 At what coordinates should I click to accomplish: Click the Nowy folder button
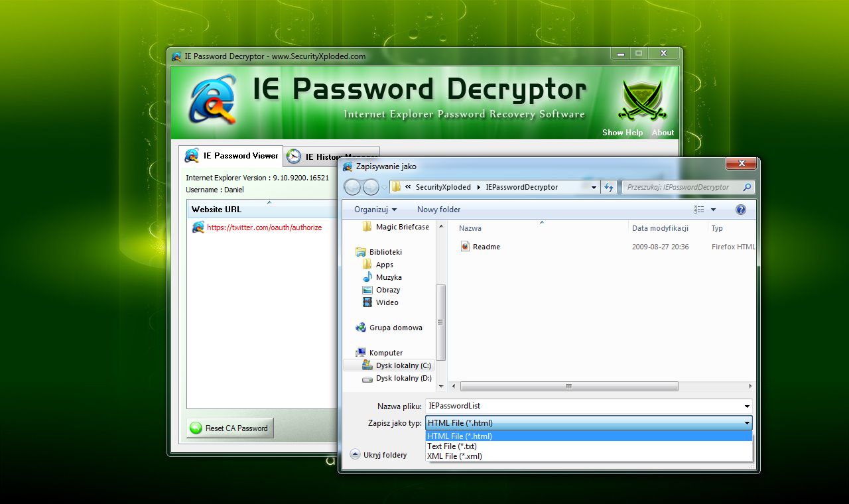(438, 210)
